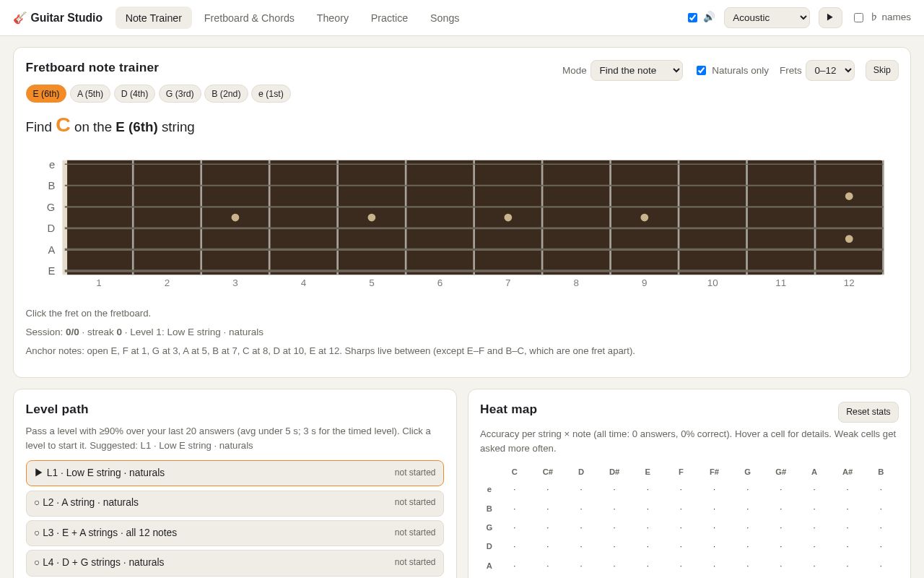Click the "Level path" heading

pyautogui.click(x=57, y=410)
